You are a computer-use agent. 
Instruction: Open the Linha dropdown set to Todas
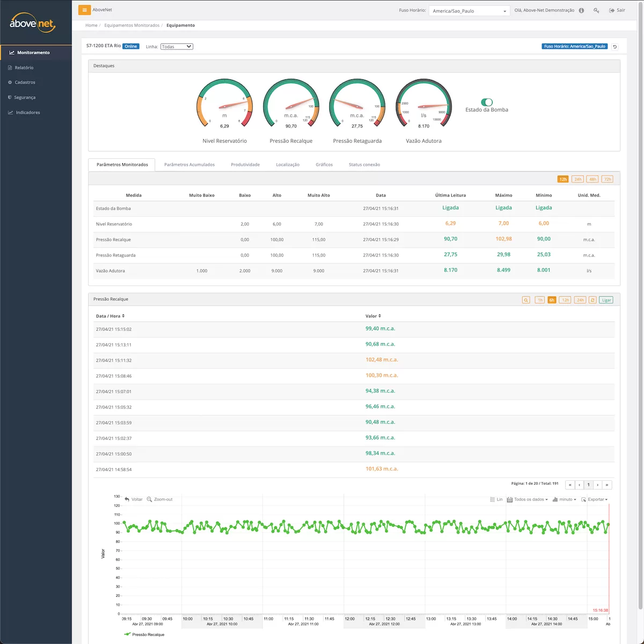177,47
